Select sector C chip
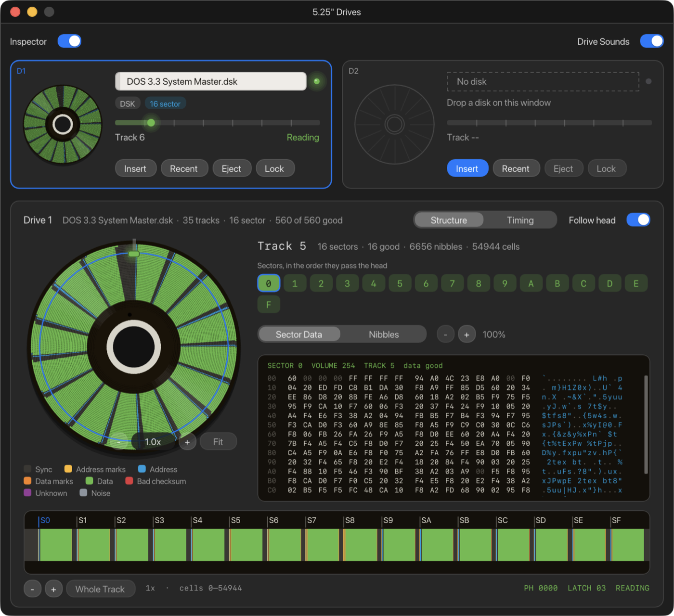The width and height of the screenshot is (674, 616). pyautogui.click(x=583, y=283)
